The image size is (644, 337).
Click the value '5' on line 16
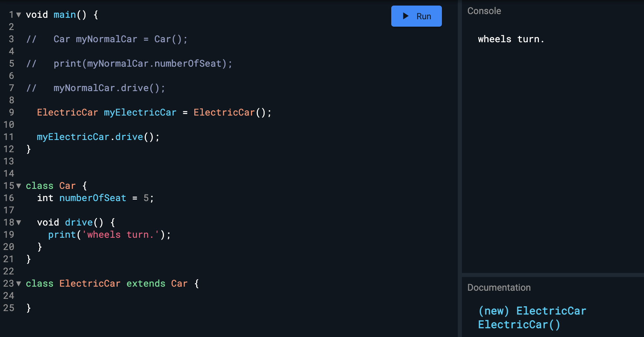tap(146, 198)
